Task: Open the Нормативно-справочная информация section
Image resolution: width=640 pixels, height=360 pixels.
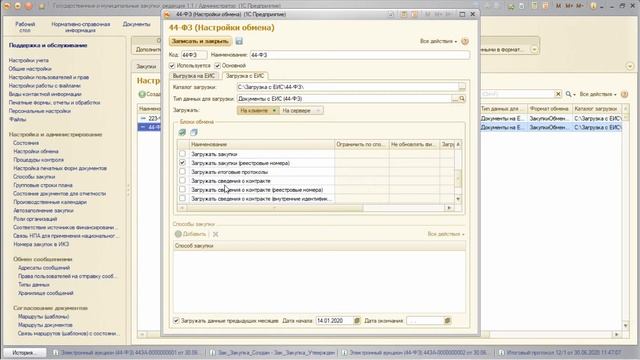Action: 80,27
